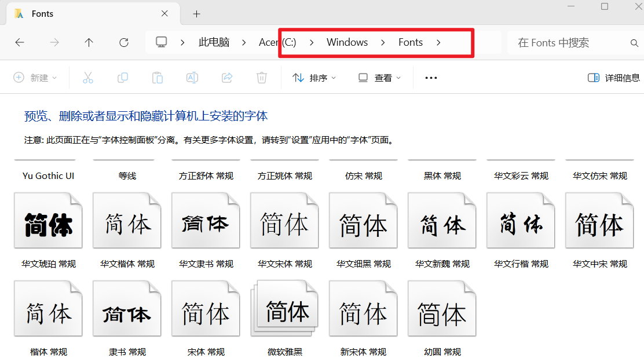Select the Fonts tab
644x362 pixels.
(93, 13)
